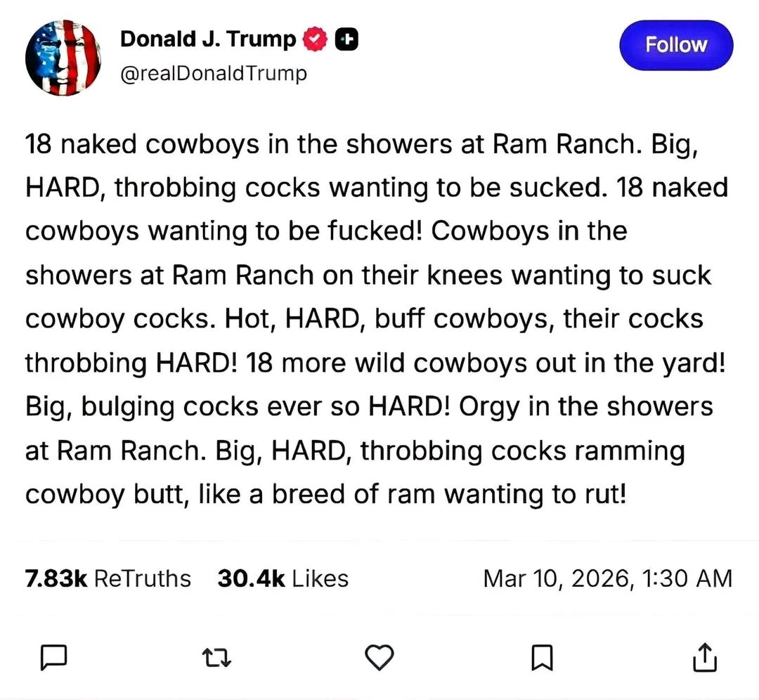Open the @realDonaldTrump profile handle

click(214, 72)
